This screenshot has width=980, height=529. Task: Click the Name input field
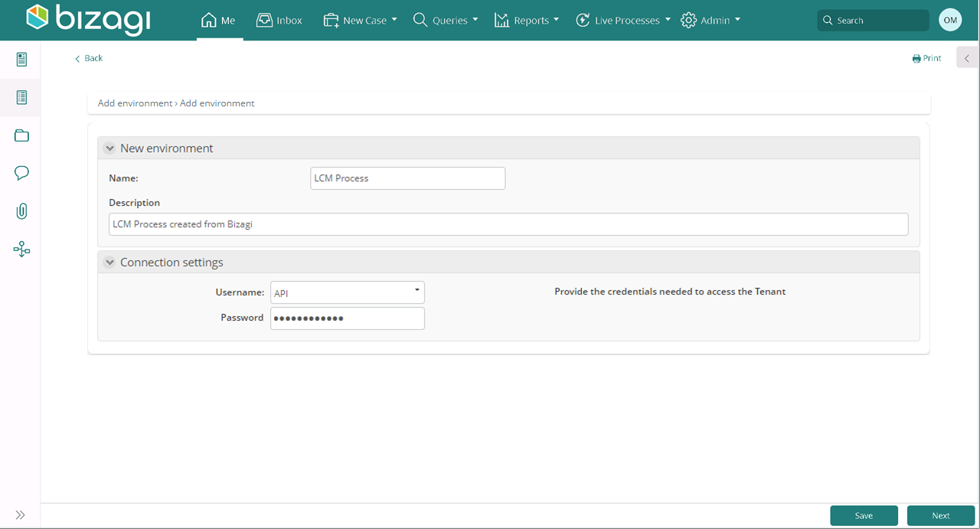click(408, 178)
